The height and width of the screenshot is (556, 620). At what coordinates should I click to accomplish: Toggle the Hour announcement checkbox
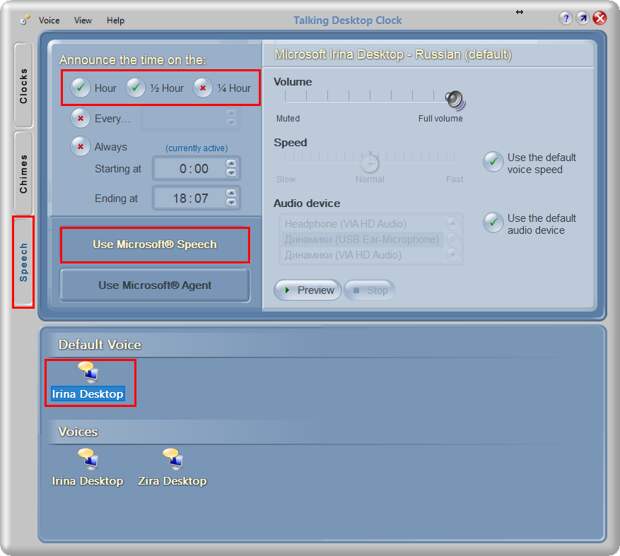point(81,87)
